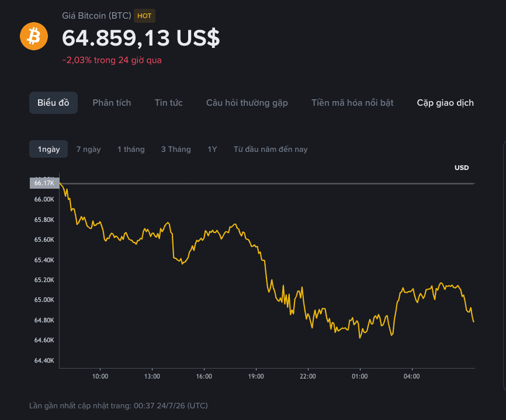This screenshot has width=506, height=420.
Task: Click the 22:00 time axis label
Action: (x=307, y=376)
